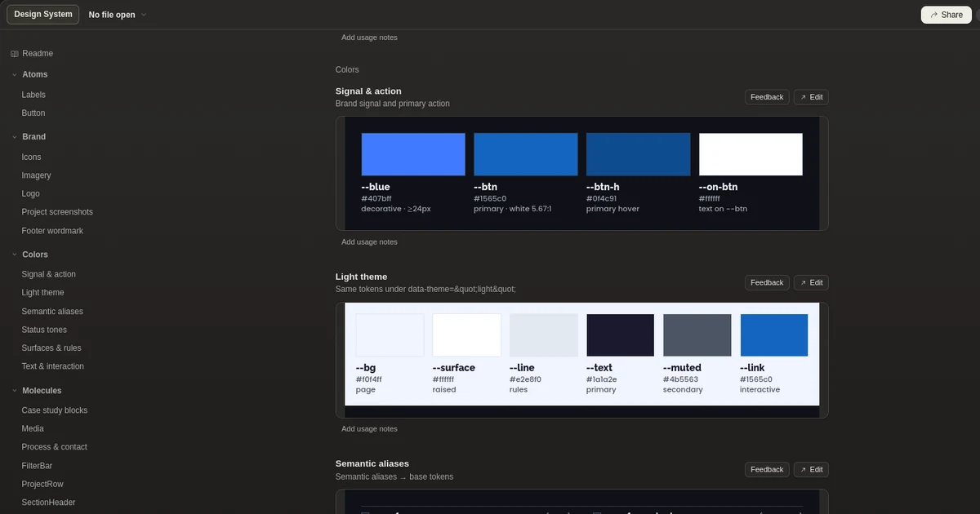Image resolution: width=980 pixels, height=514 pixels.
Task: Click the --muted gray swatch
Action: pyautogui.click(x=697, y=335)
